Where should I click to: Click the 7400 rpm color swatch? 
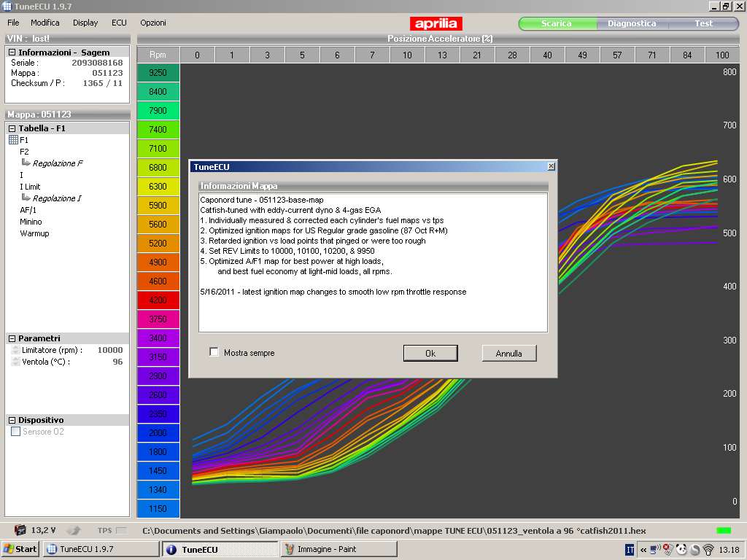pyautogui.click(x=158, y=130)
